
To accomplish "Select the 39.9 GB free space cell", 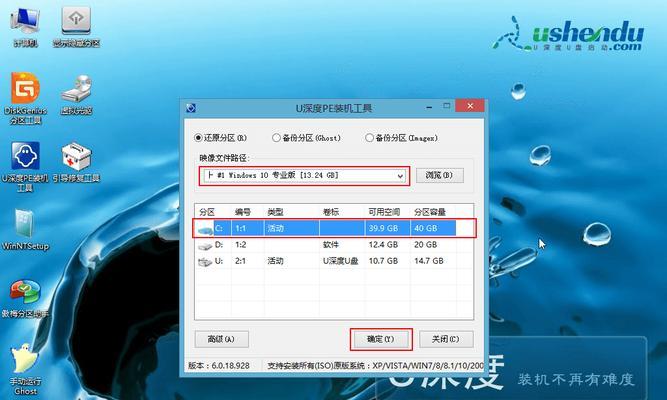I will (x=383, y=229).
